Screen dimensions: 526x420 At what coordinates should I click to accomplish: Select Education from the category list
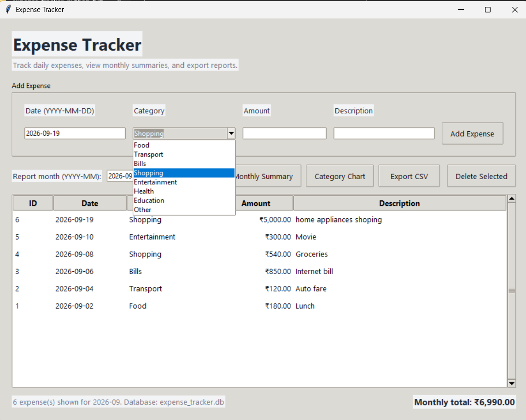point(184,201)
